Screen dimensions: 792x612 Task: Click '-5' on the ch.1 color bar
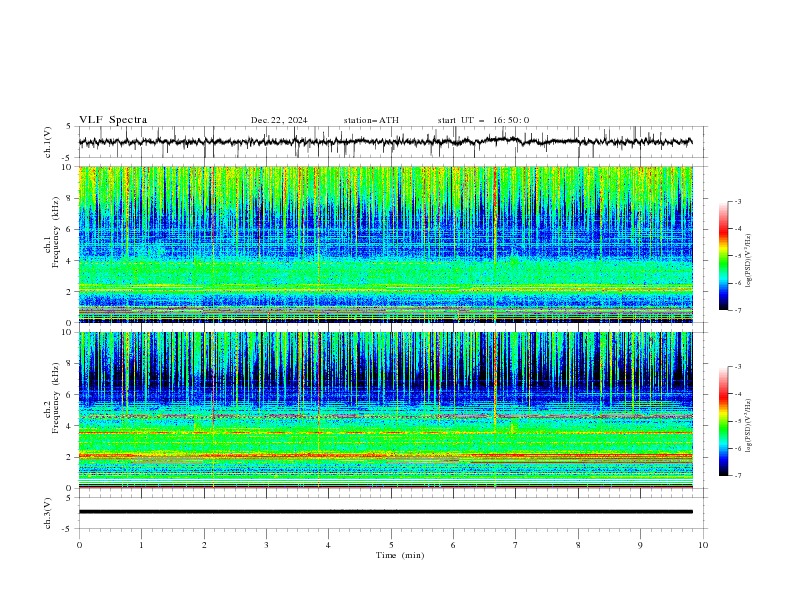point(737,256)
